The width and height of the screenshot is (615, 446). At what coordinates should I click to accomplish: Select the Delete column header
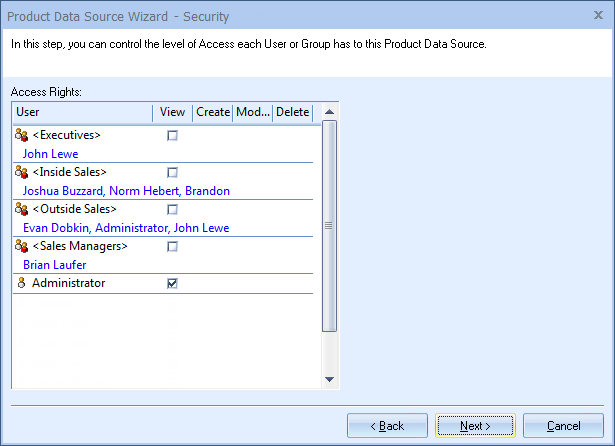pyautogui.click(x=292, y=112)
